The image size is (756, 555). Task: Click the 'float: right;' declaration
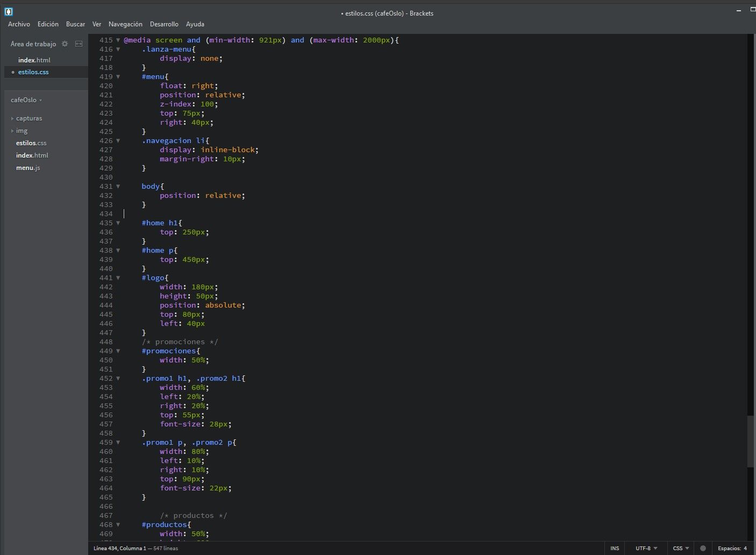[x=189, y=86]
